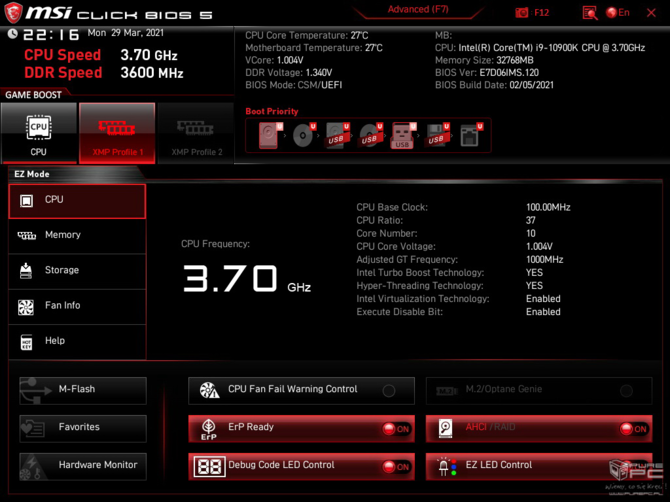Click the DDR Speed 3600 MHz readout
This screenshot has height=502, width=670.
tap(104, 73)
